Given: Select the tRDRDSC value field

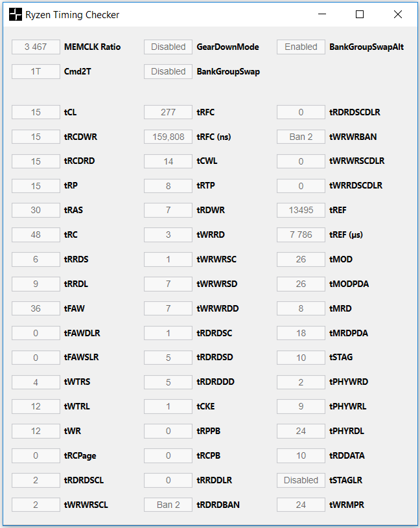Looking at the screenshot, I should pos(169,333).
